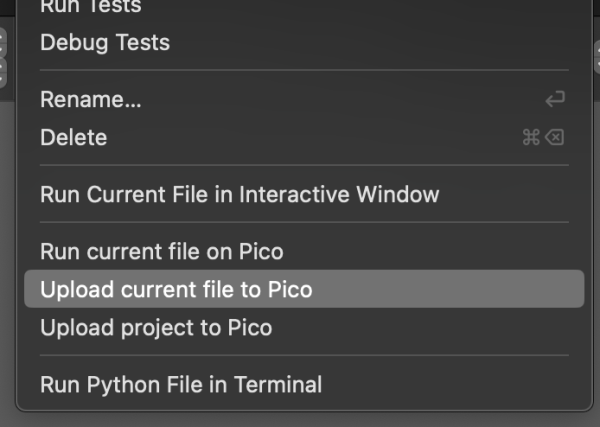Select Run Tests from context menu
The height and width of the screenshot is (427, 600).
click(x=90, y=6)
